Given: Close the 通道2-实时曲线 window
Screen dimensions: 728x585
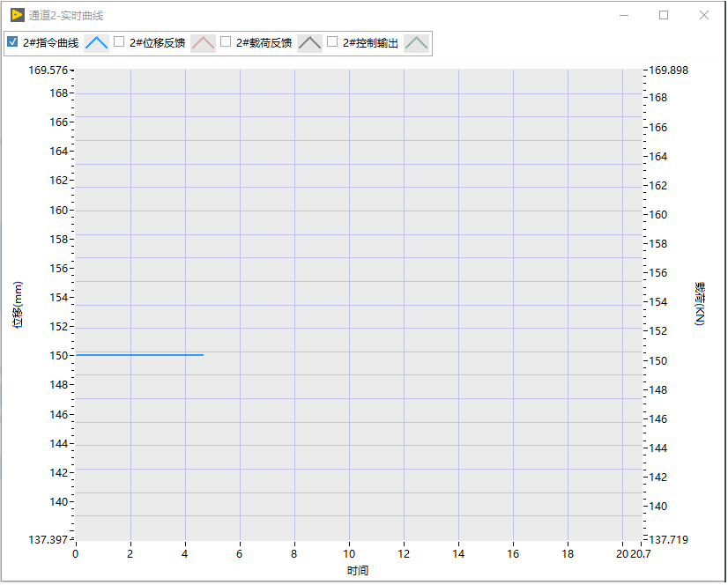Looking at the screenshot, I should coord(703,15).
